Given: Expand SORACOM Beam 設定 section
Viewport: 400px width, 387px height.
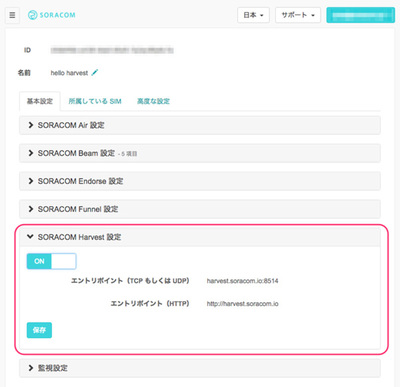Looking at the screenshot, I should (200, 153).
